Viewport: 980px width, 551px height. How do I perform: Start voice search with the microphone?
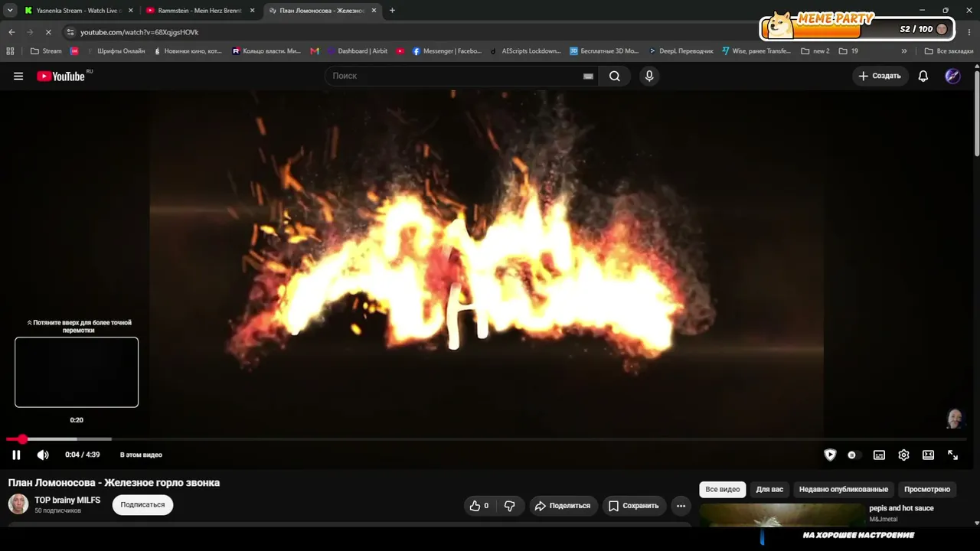[649, 76]
